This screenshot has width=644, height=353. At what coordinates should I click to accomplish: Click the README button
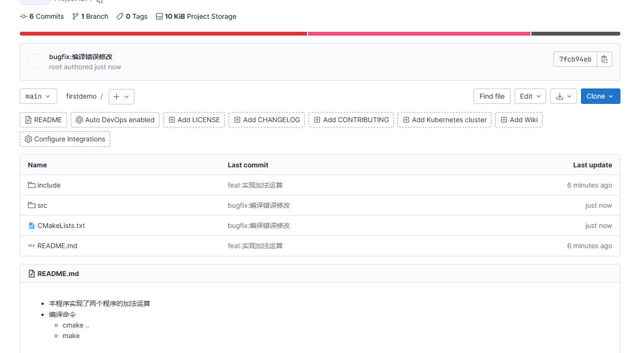[x=43, y=120]
